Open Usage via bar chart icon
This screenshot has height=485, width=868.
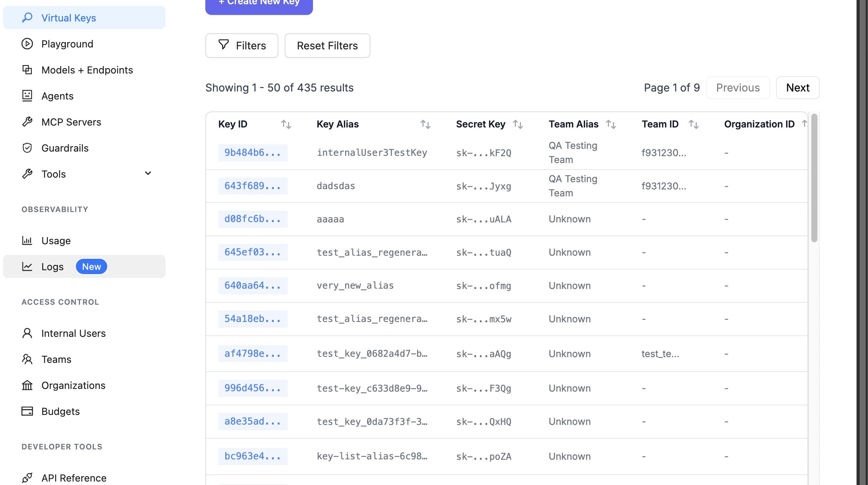click(27, 240)
